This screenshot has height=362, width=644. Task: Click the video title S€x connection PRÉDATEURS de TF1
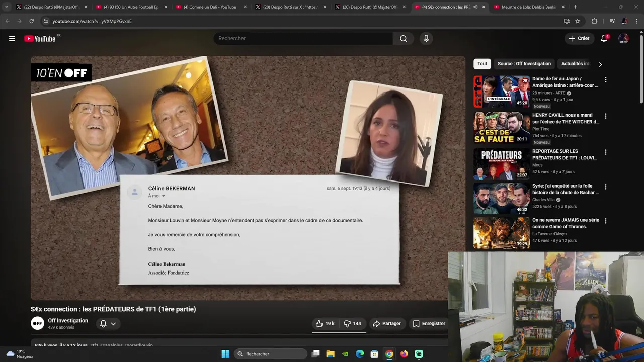click(x=113, y=309)
